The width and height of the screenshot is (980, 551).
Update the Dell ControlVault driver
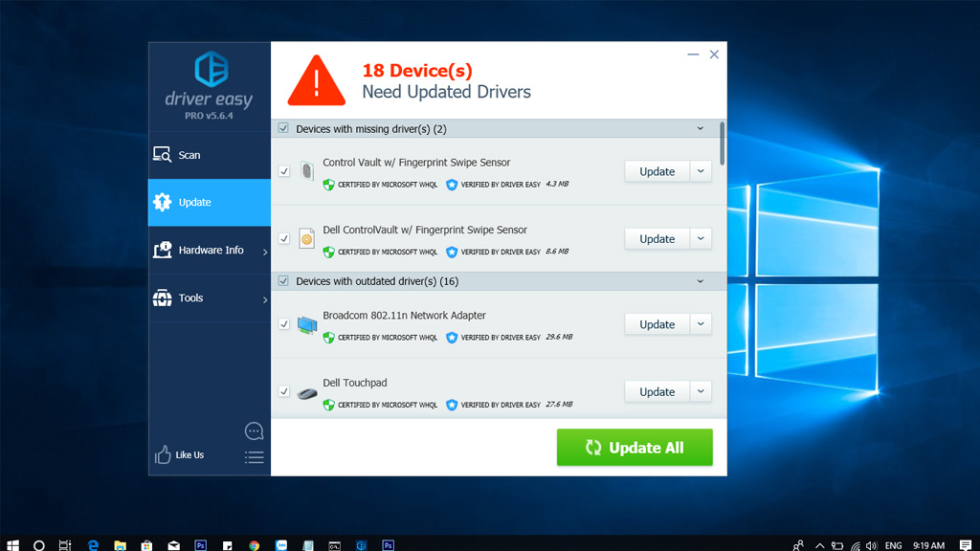657,238
